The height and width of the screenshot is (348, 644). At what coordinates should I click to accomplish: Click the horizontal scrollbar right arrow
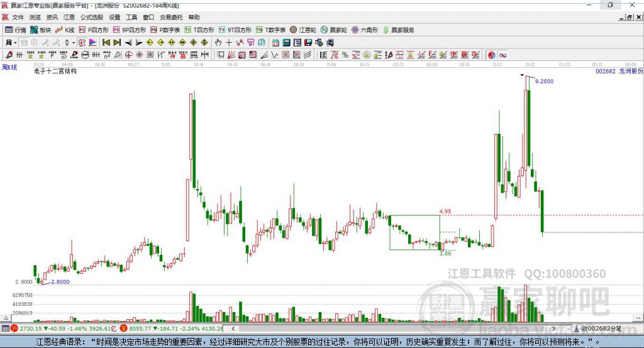point(553,329)
